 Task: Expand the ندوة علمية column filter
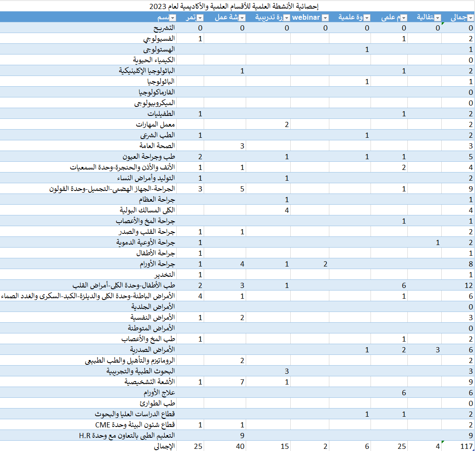[x=367, y=18]
